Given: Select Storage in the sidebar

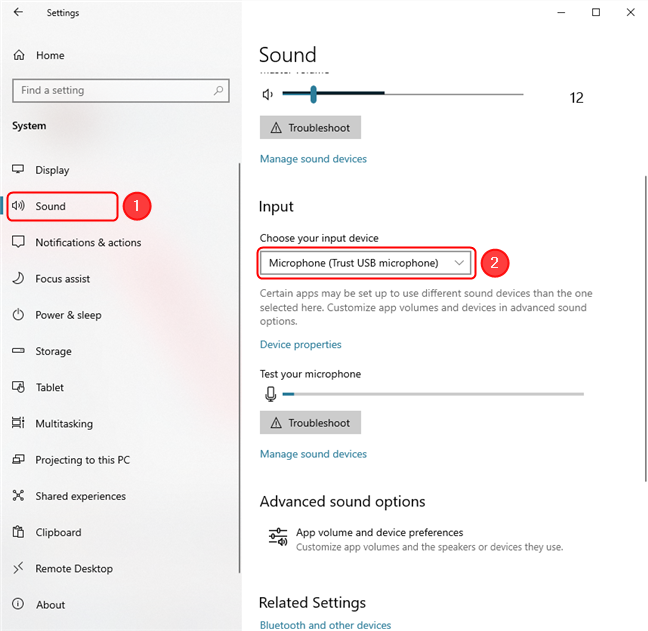Looking at the screenshot, I should tap(53, 351).
